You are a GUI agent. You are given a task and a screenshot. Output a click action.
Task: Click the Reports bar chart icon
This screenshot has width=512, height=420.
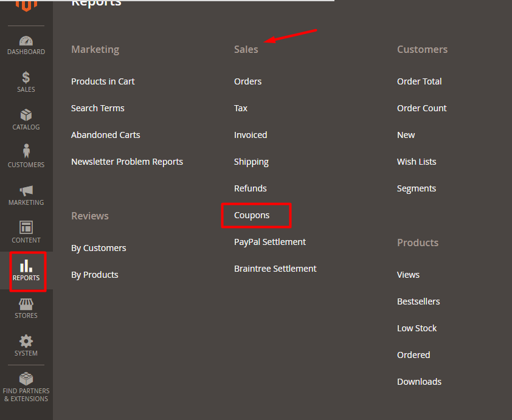pyautogui.click(x=26, y=266)
